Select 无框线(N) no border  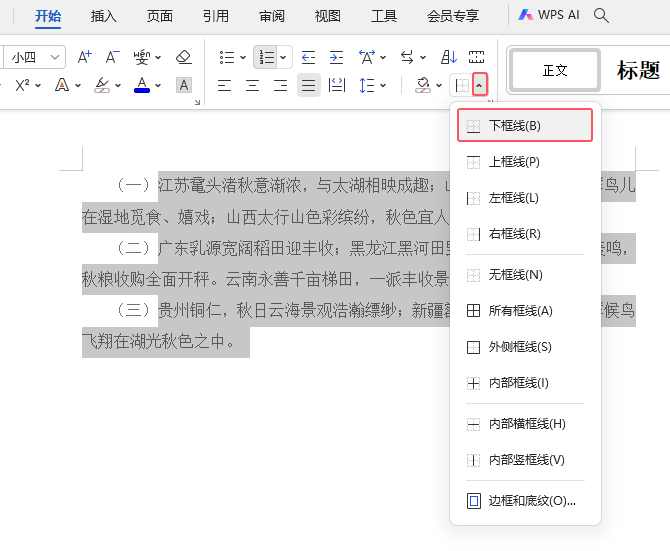click(x=525, y=275)
